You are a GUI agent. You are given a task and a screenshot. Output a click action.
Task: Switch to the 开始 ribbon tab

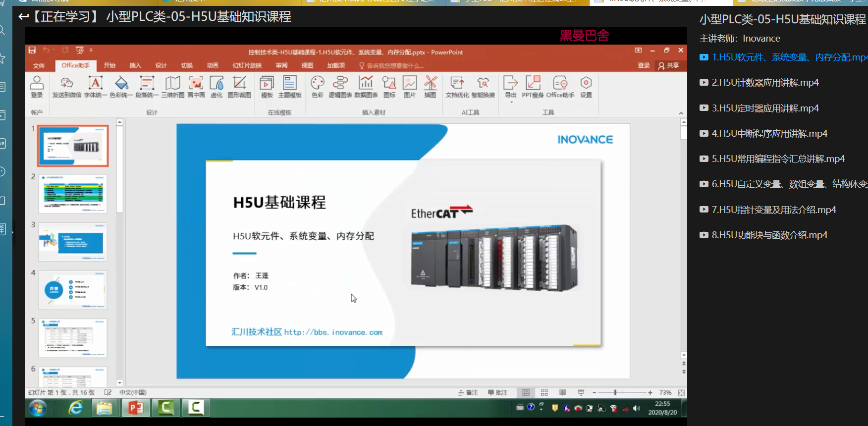109,65
